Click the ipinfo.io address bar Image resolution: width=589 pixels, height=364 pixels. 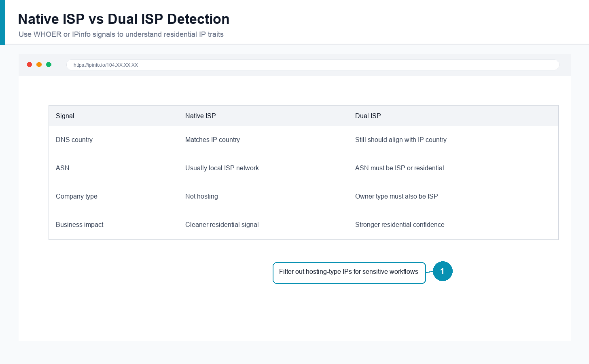click(x=313, y=65)
